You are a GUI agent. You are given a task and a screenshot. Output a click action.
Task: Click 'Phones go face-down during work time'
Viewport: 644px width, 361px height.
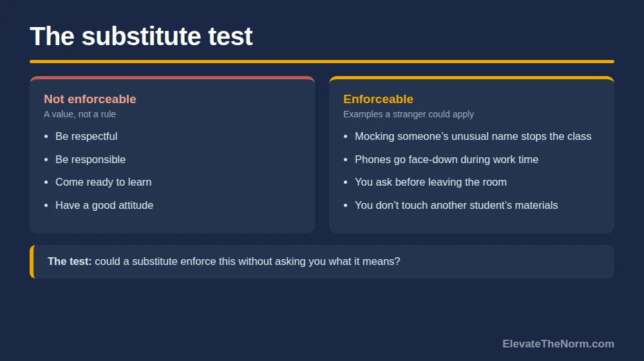(446, 159)
